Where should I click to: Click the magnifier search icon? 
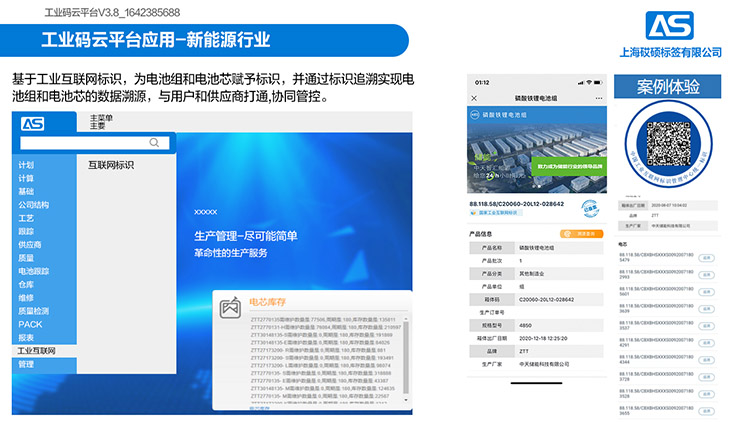[154, 143]
